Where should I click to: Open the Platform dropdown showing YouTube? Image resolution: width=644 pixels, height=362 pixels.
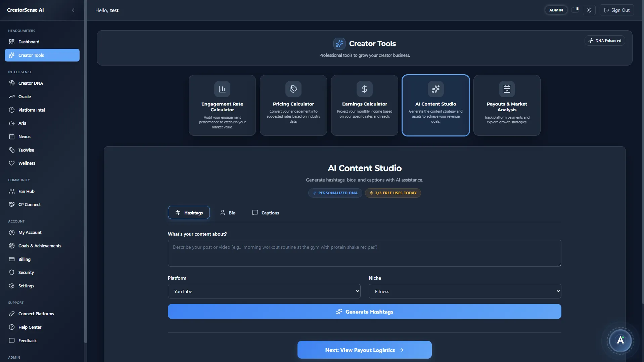coord(264,291)
